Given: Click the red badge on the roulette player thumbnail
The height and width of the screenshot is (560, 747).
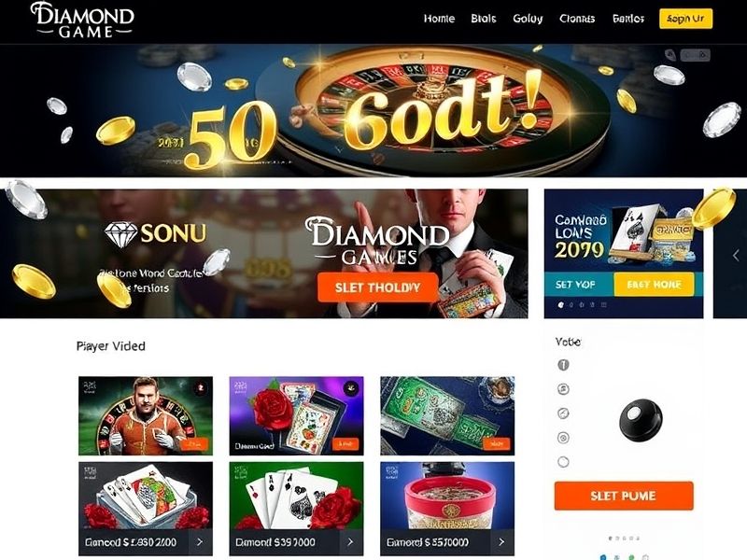Looking at the screenshot, I should pos(201,388).
